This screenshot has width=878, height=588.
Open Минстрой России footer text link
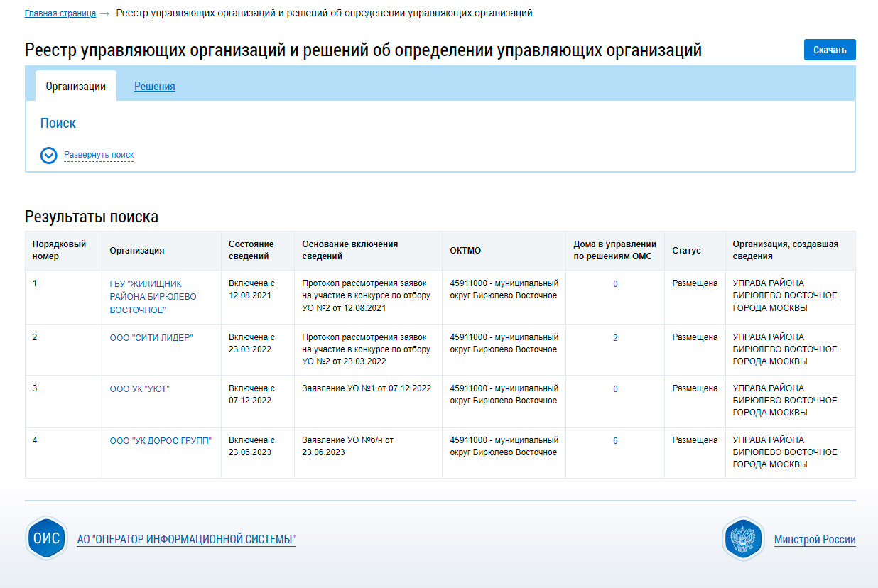click(x=815, y=540)
